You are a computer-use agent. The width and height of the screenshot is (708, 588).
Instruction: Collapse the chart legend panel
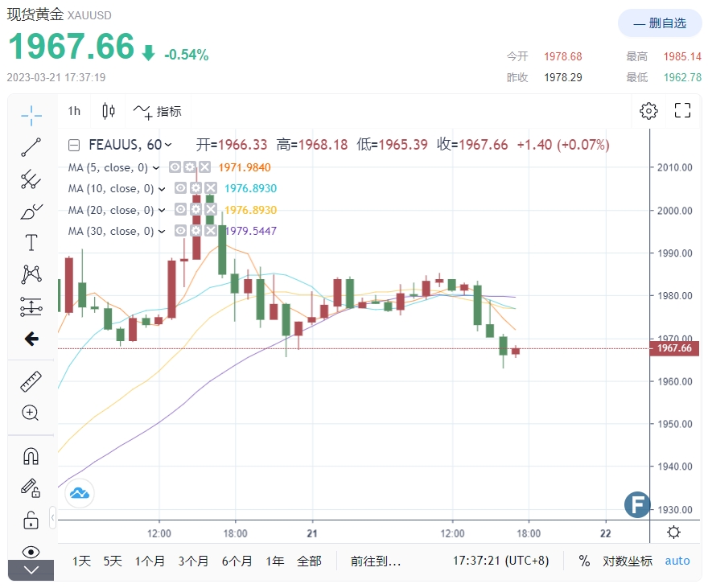75,145
